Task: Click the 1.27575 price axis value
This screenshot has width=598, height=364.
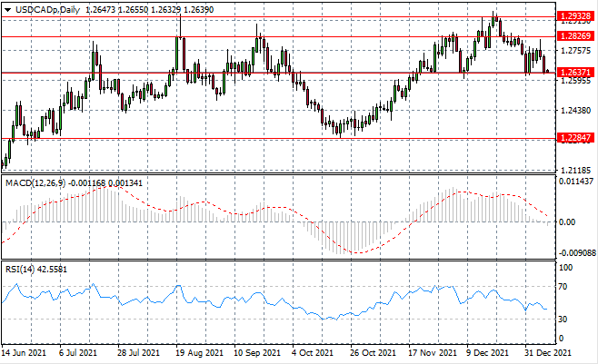Action: tap(575, 51)
